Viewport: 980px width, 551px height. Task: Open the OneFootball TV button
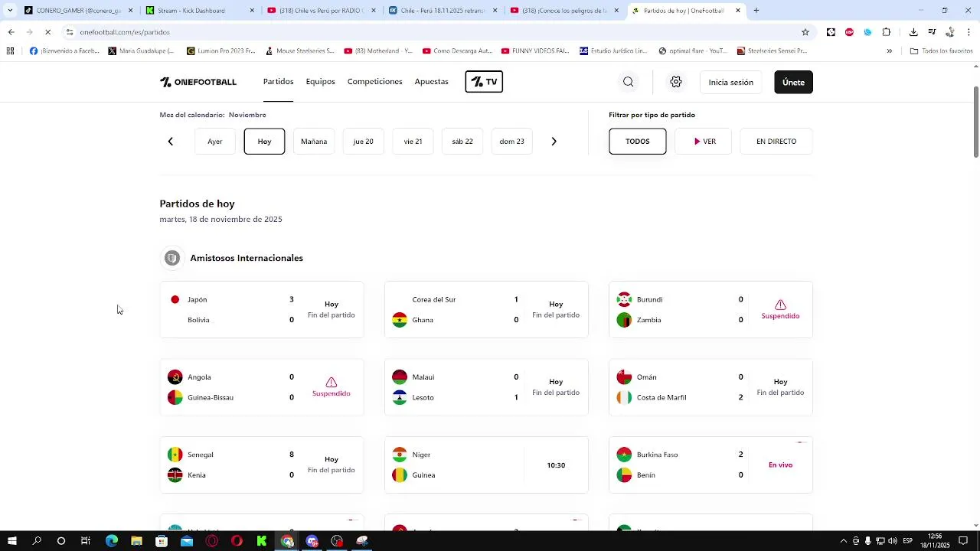tap(484, 82)
